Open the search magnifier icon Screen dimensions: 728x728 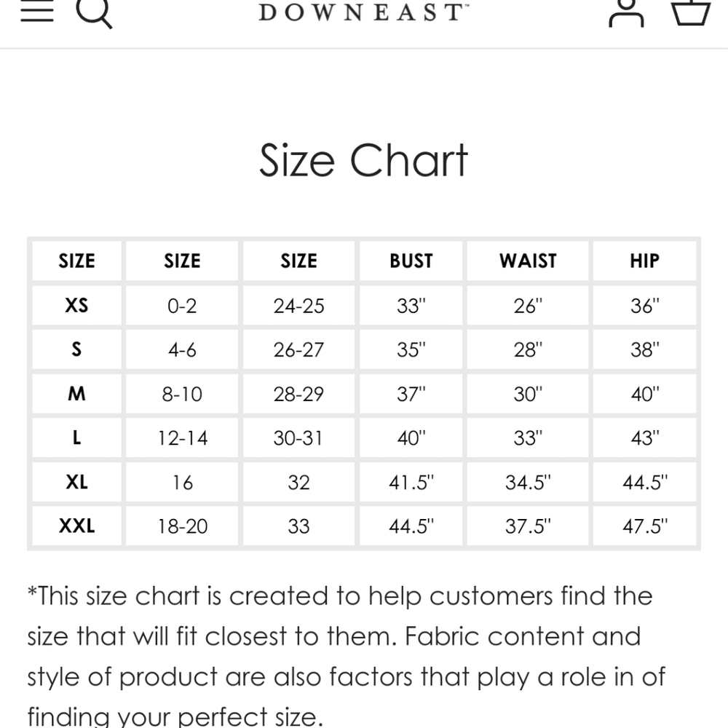coord(94,12)
